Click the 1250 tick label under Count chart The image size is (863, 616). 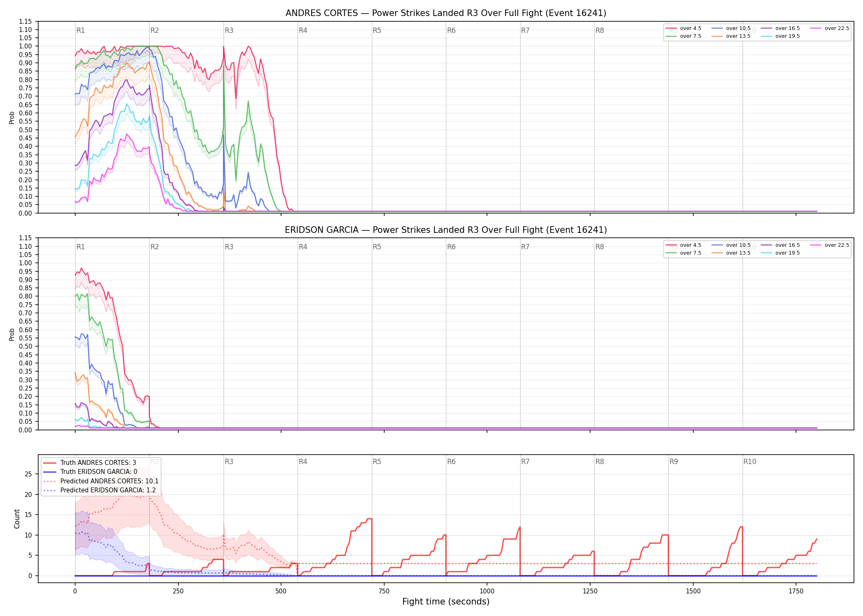590,591
